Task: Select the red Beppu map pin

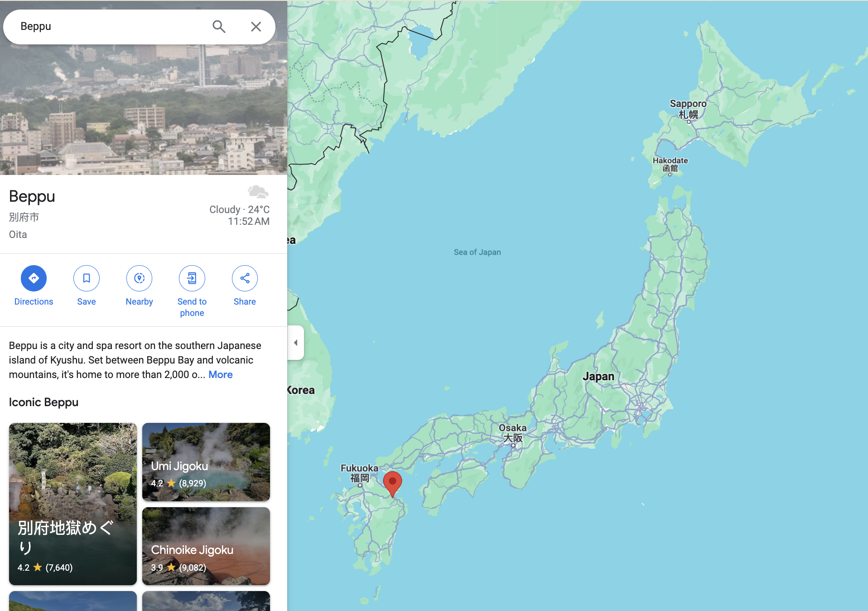Action: 392,484
